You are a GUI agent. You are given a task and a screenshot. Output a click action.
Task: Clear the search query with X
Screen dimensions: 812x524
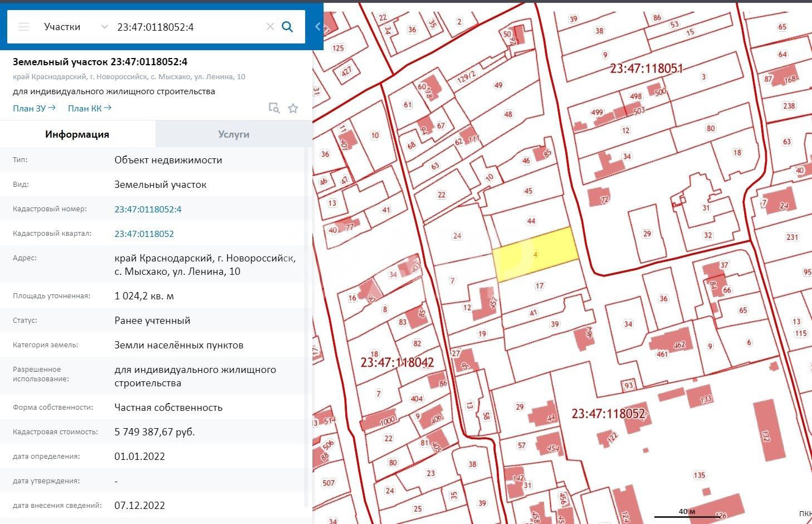(270, 27)
